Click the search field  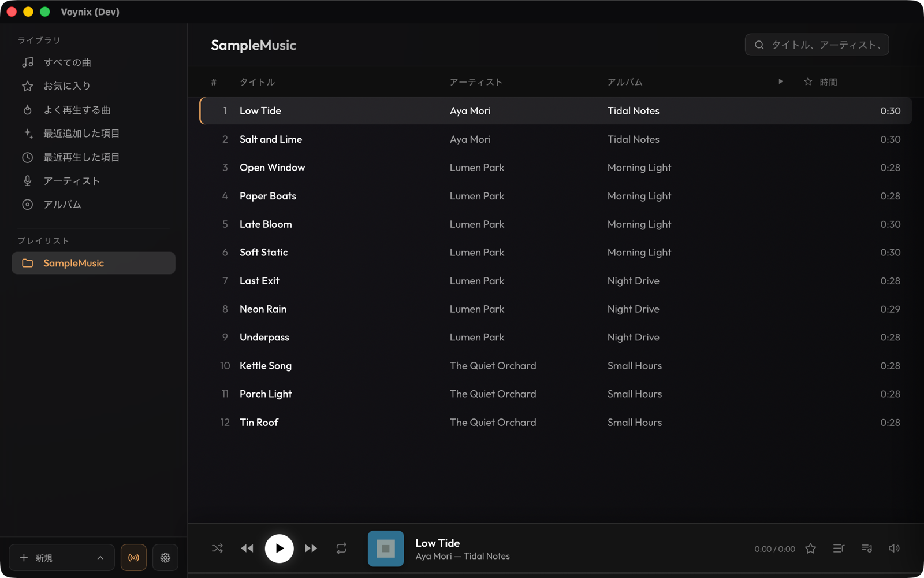[817, 45]
